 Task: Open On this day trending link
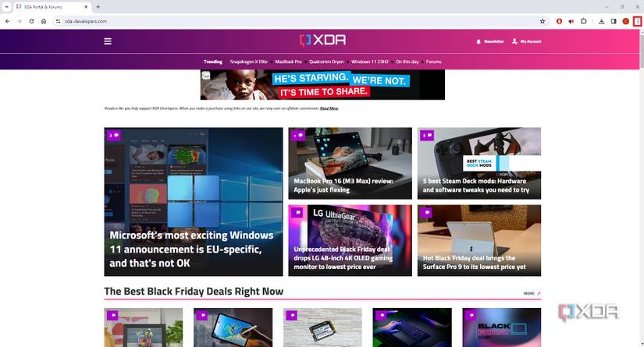tap(407, 62)
